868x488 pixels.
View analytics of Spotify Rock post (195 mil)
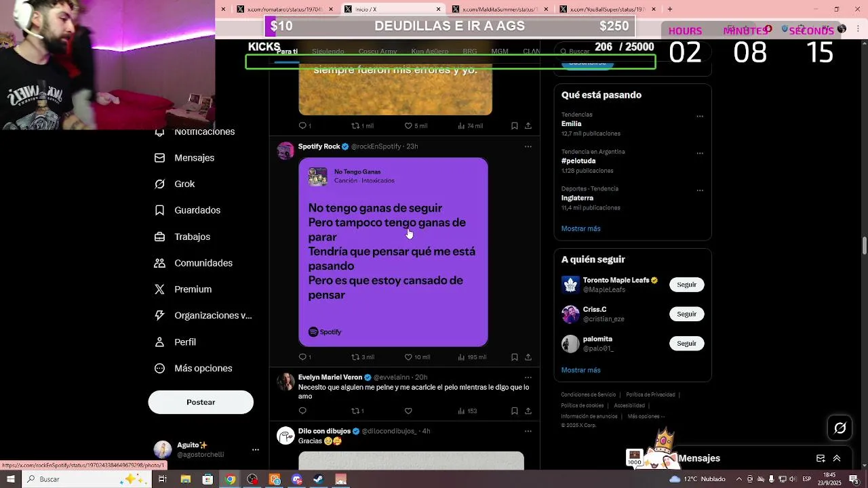tap(472, 357)
